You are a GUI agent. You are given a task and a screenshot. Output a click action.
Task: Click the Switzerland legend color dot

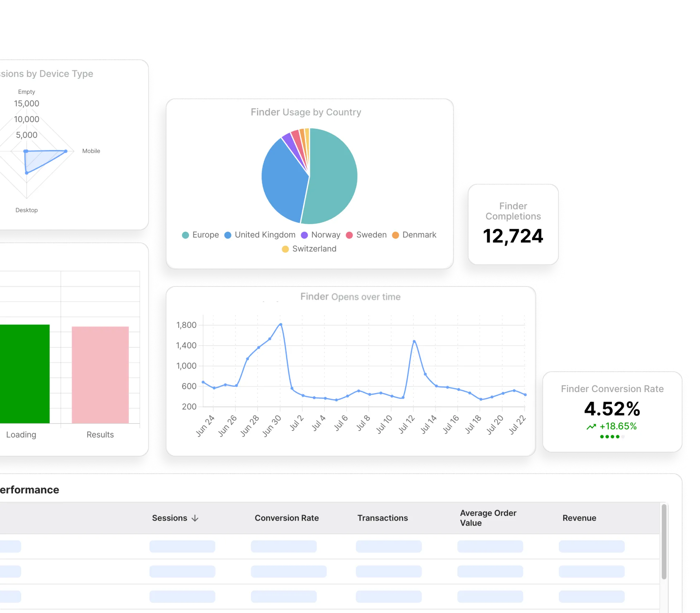pyautogui.click(x=285, y=249)
